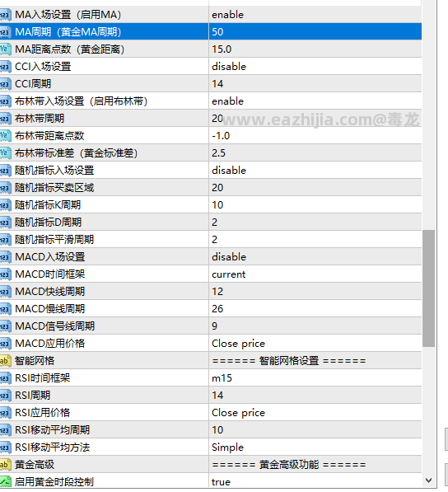Select the RSI移动平均方法 row label

tap(53, 447)
